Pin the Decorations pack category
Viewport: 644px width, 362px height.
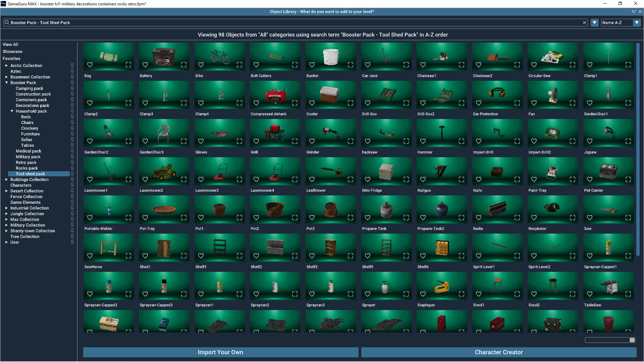(72, 105)
